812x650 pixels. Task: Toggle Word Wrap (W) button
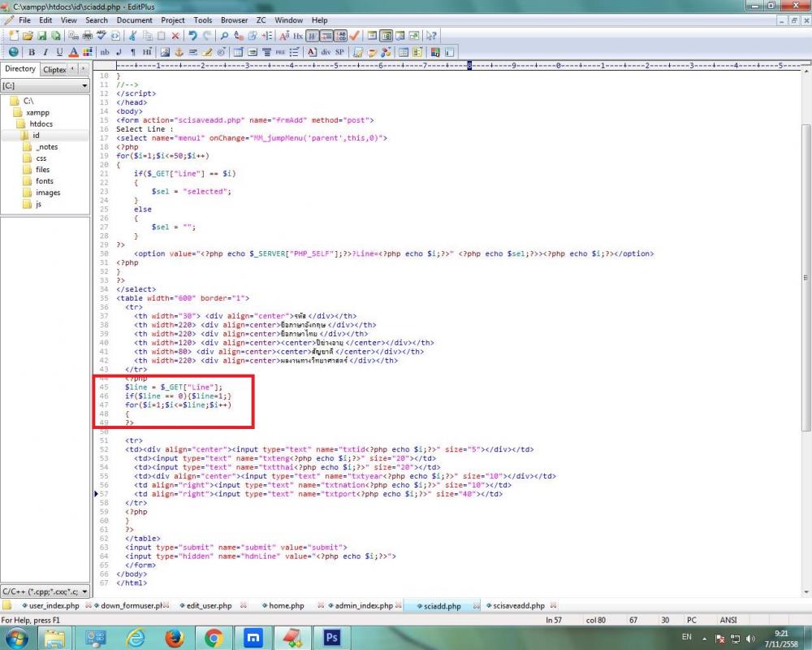coord(313,36)
